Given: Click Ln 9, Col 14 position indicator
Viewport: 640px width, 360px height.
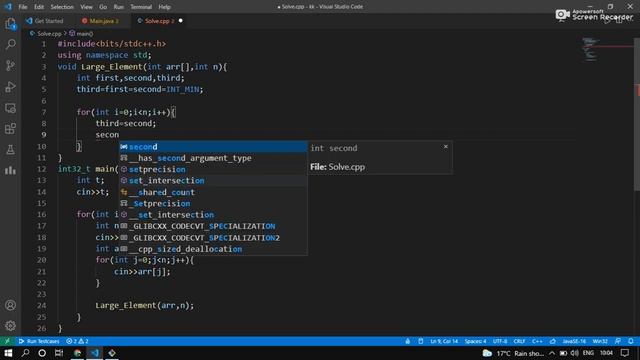Looking at the screenshot, I should [444, 341].
